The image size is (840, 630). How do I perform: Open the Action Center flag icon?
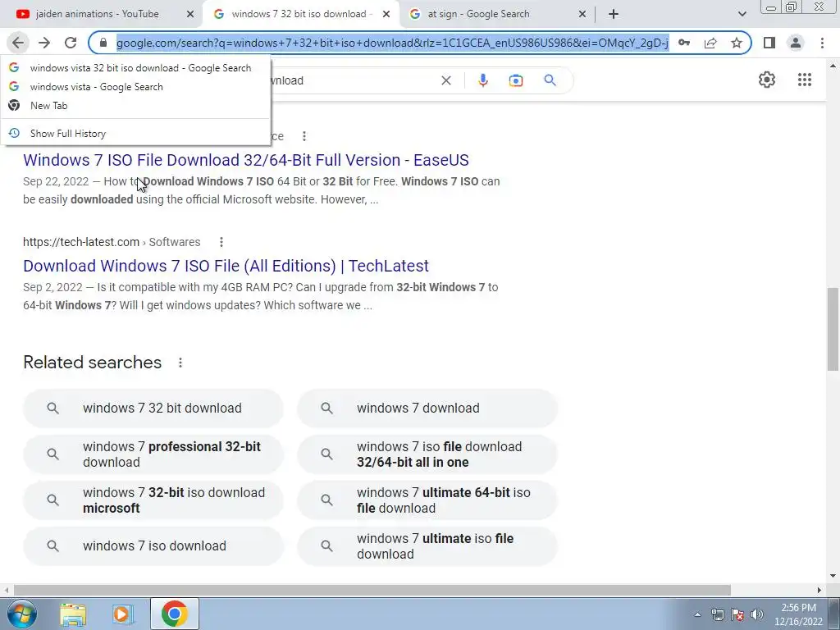tap(737, 614)
